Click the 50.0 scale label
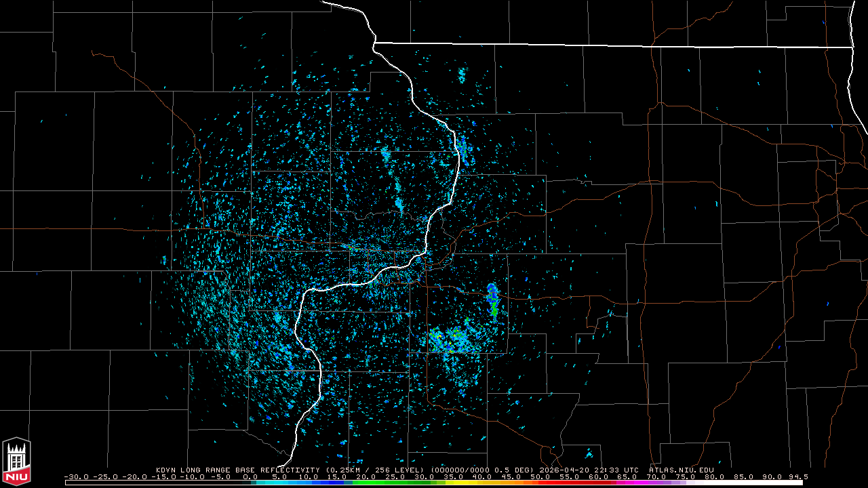This screenshot has width=868, height=488. tap(540, 477)
